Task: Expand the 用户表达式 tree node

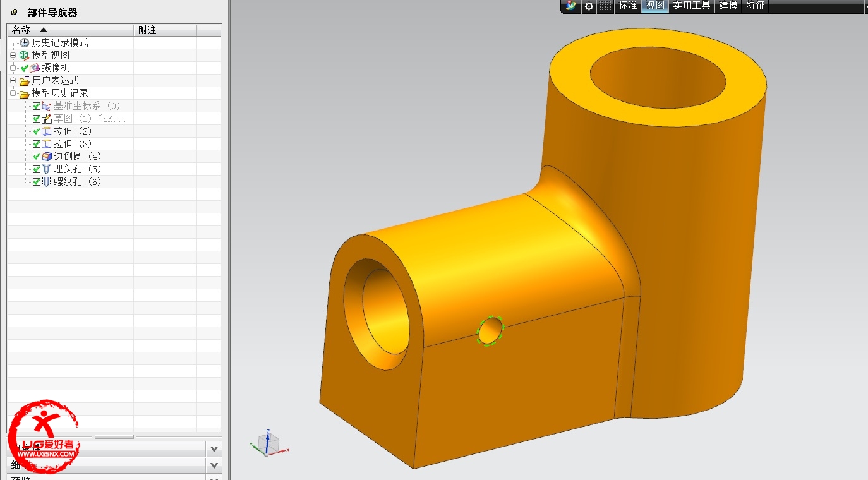Action: point(13,80)
